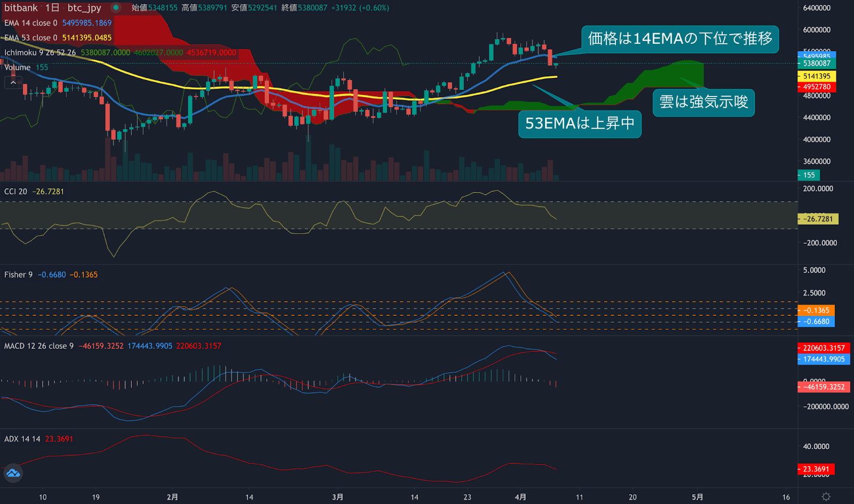Select the Ichimoku 9 26 52 26 legend
The width and height of the screenshot is (854, 504).
point(40,53)
